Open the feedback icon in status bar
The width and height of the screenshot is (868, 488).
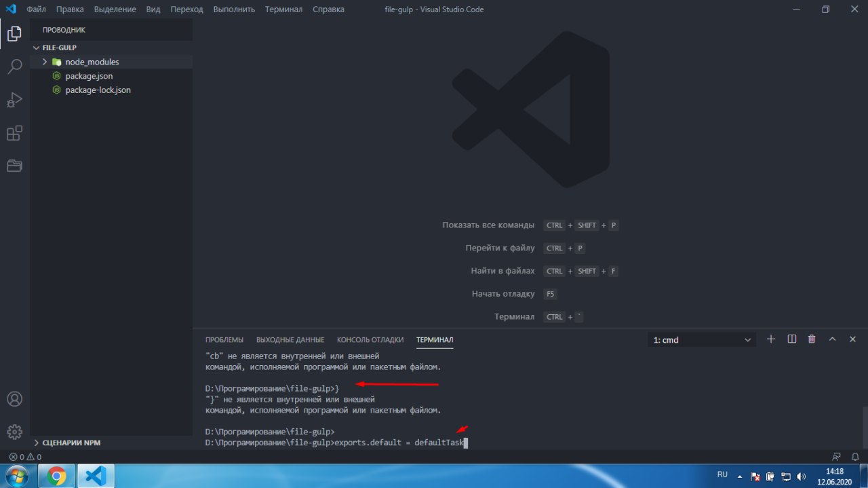pyautogui.click(x=836, y=457)
